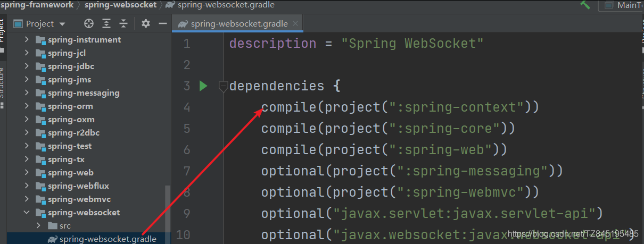
Task: Expand the spring-jms module
Action: 27,80
